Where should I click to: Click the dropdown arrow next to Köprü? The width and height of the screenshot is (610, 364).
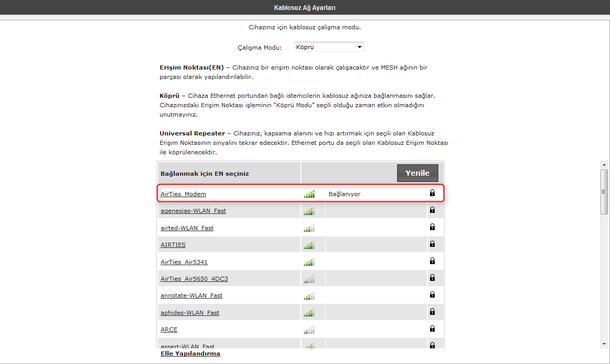coord(359,47)
